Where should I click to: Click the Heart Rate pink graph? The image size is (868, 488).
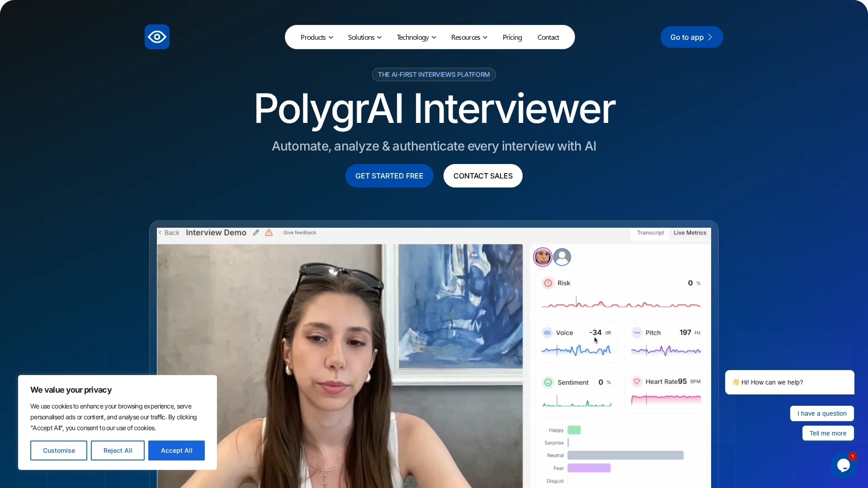(x=666, y=399)
